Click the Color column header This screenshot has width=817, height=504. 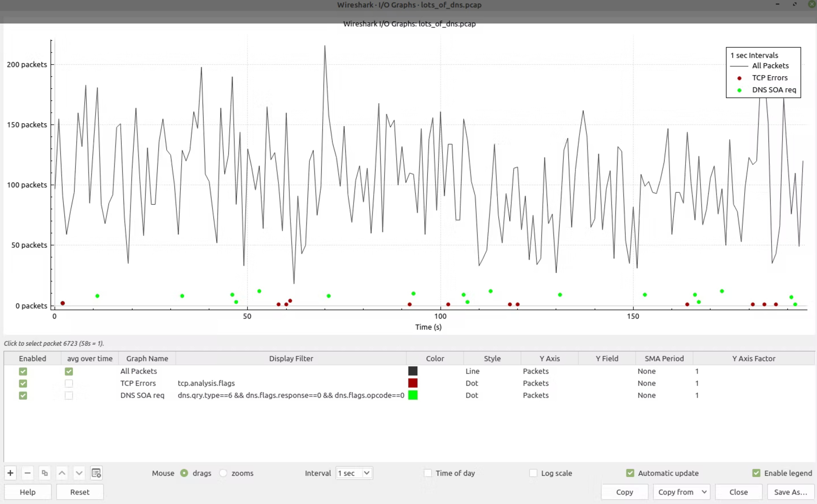(435, 358)
